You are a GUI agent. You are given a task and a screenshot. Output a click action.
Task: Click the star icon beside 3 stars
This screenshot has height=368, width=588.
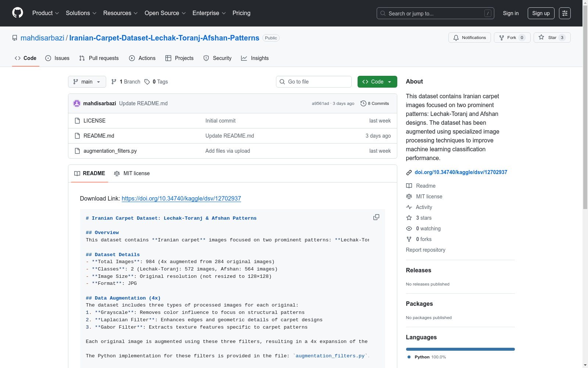(409, 218)
